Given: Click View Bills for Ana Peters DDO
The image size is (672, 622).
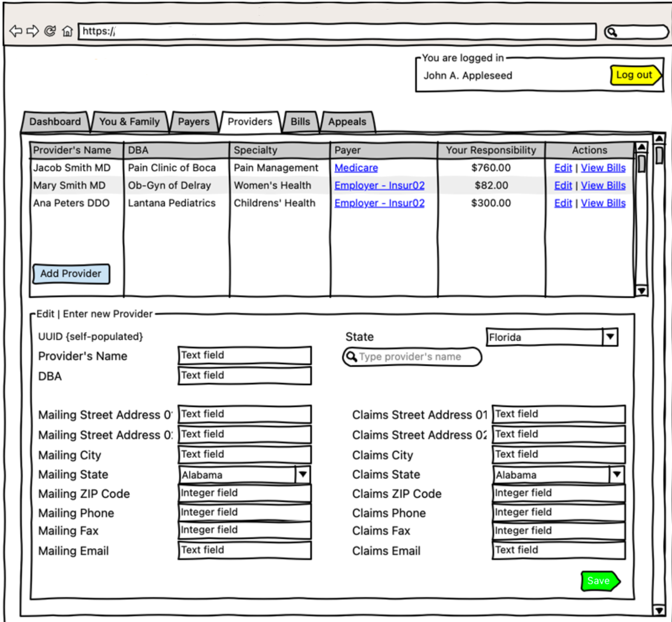Looking at the screenshot, I should tap(603, 203).
